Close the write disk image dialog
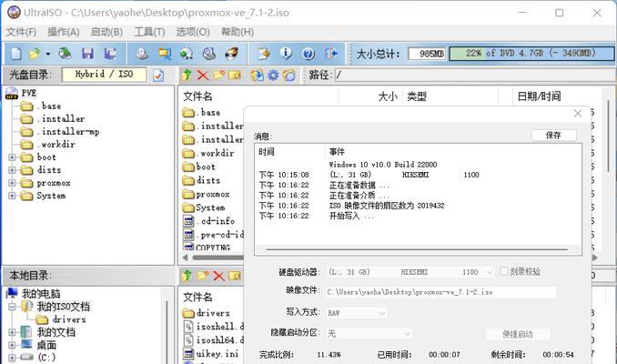Image resolution: width=617 pixels, height=364 pixels. [x=578, y=114]
